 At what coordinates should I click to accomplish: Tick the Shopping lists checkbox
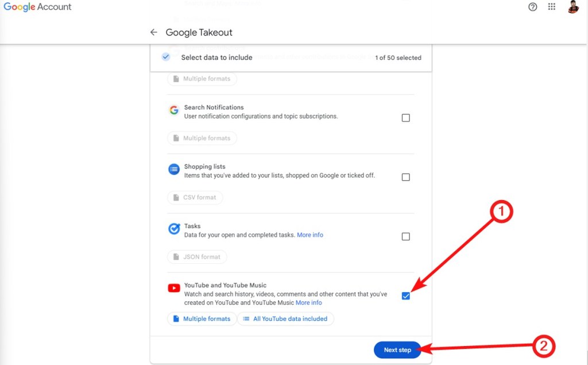[406, 177]
